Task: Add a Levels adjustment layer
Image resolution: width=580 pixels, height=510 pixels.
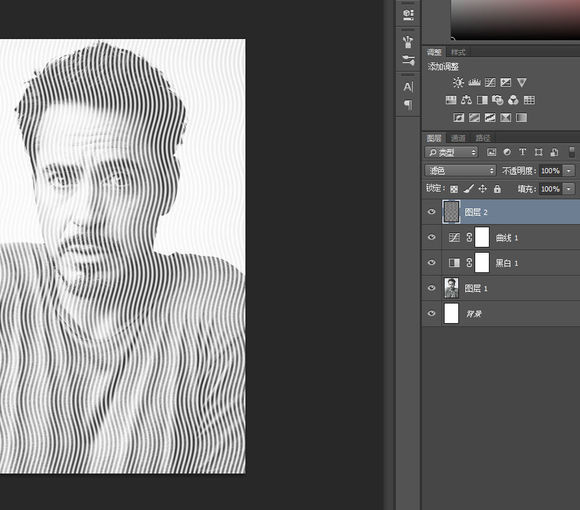Action: coord(474,82)
